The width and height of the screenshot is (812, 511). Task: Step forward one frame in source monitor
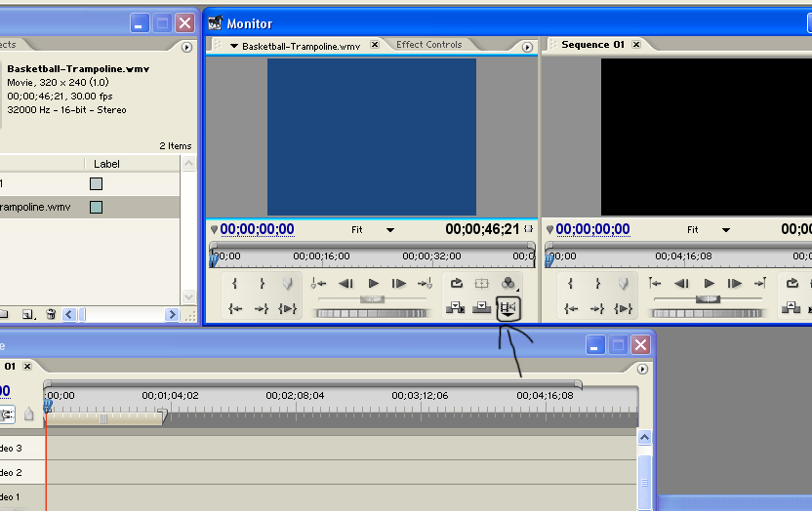pyautogui.click(x=399, y=284)
